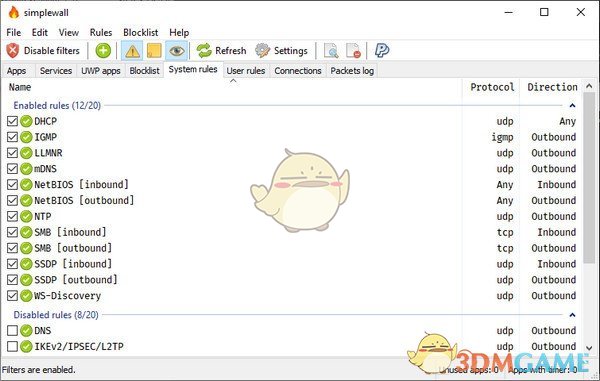Image resolution: width=600 pixels, height=381 pixels.
Task: Uncheck the SSDP [inbound] checkbox
Action: (12, 264)
